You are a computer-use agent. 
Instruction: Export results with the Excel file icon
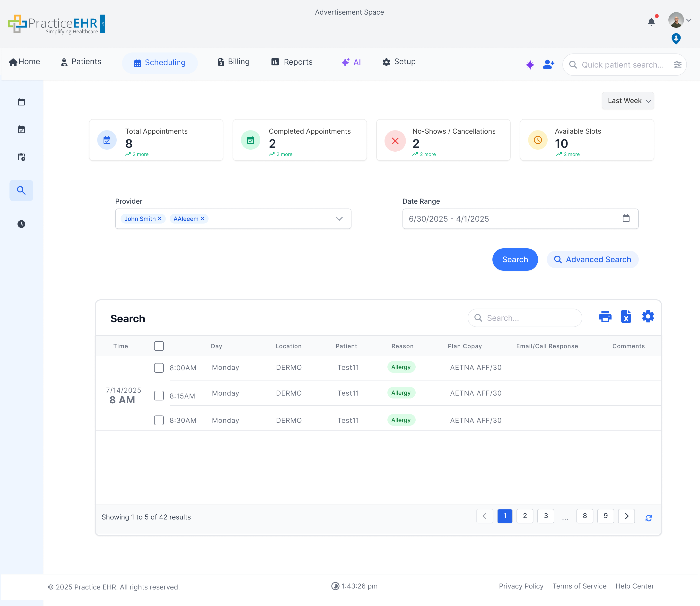pos(626,317)
